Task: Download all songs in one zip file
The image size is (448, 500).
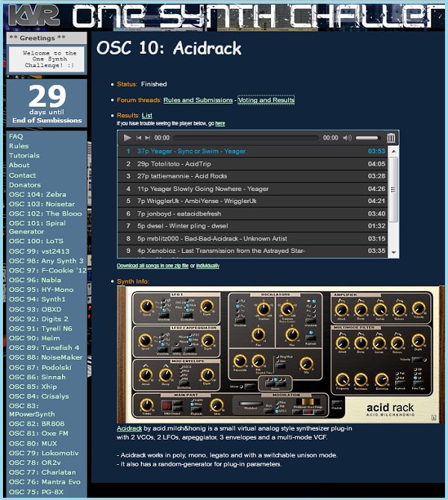Action: 152,266
